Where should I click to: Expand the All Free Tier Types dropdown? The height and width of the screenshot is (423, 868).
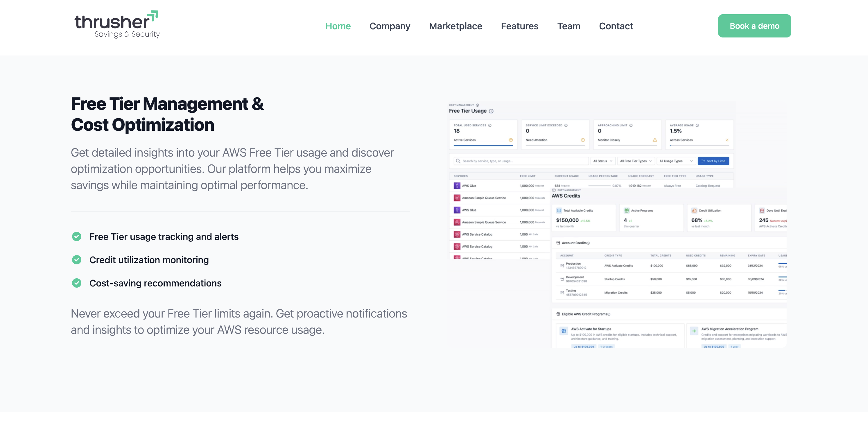tap(636, 161)
